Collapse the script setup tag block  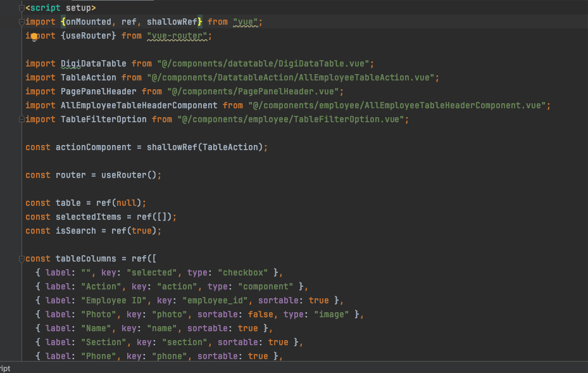(22, 8)
